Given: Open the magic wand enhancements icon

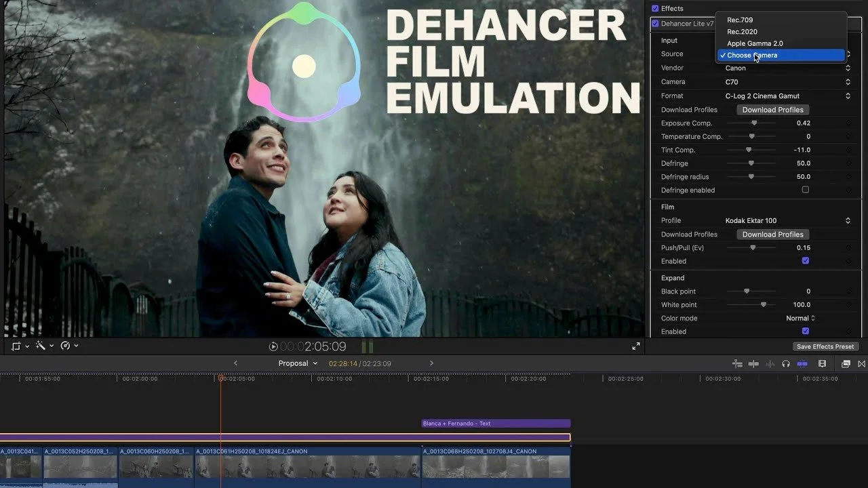Looking at the screenshot, I should (x=40, y=346).
